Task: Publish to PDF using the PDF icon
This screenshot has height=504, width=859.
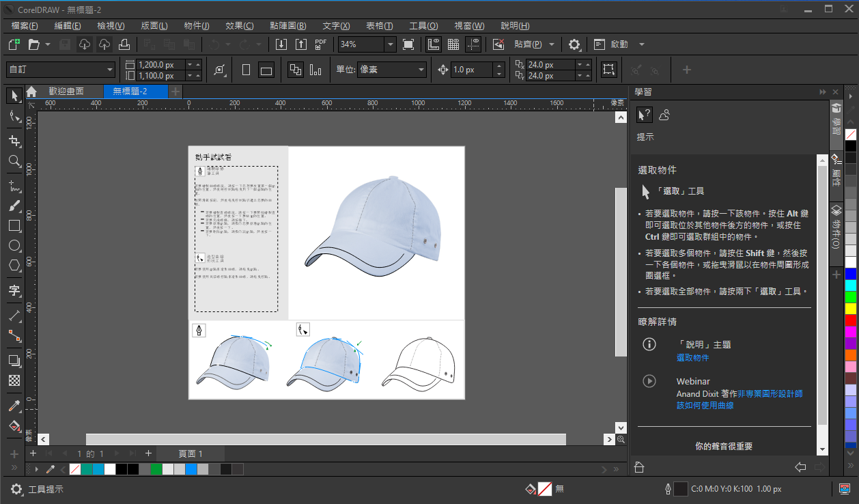Action: pyautogui.click(x=321, y=44)
